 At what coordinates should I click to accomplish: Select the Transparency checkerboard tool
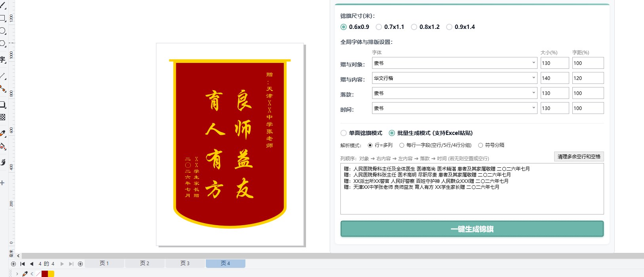2,117
